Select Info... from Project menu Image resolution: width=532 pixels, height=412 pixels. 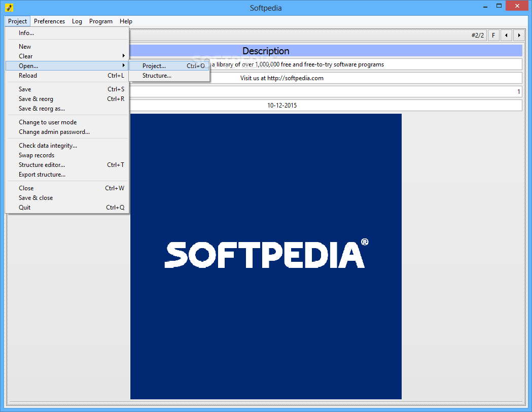pos(67,33)
